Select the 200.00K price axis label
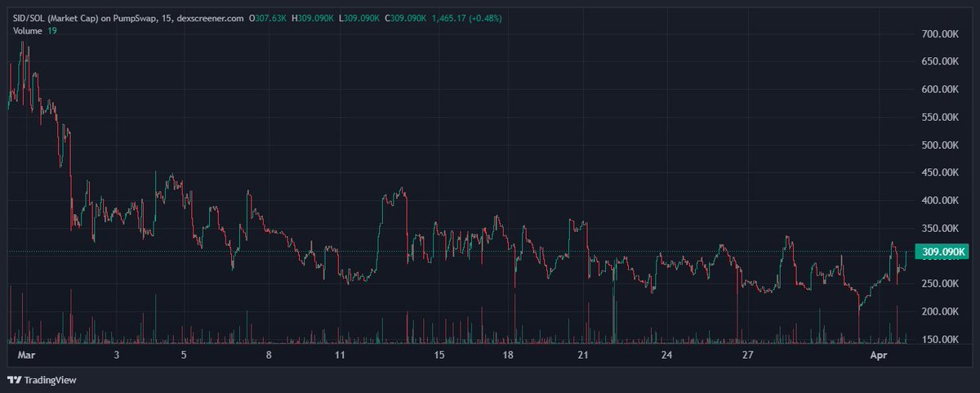Image resolution: width=980 pixels, height=393 pixels. click(x=938, y=312)
